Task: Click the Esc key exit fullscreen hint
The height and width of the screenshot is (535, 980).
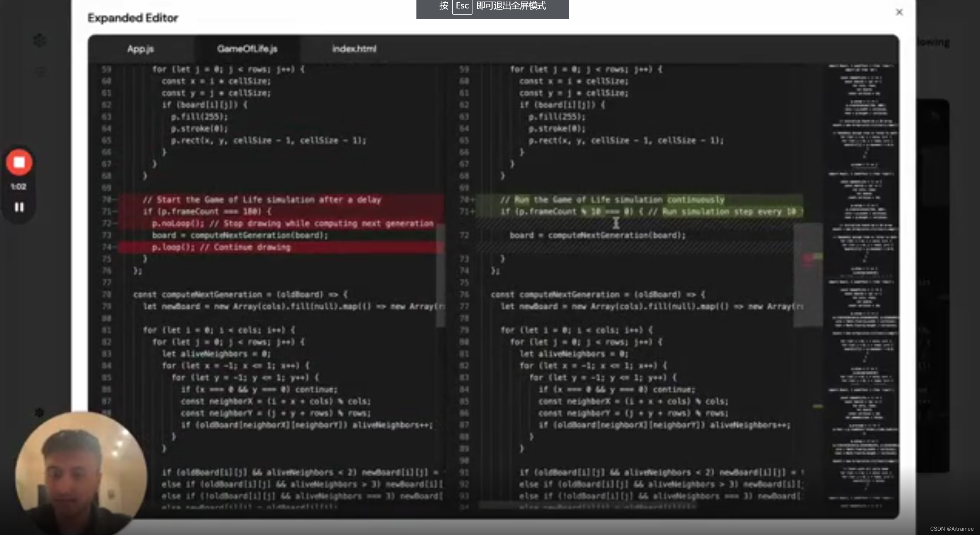Action: [492, 7]
